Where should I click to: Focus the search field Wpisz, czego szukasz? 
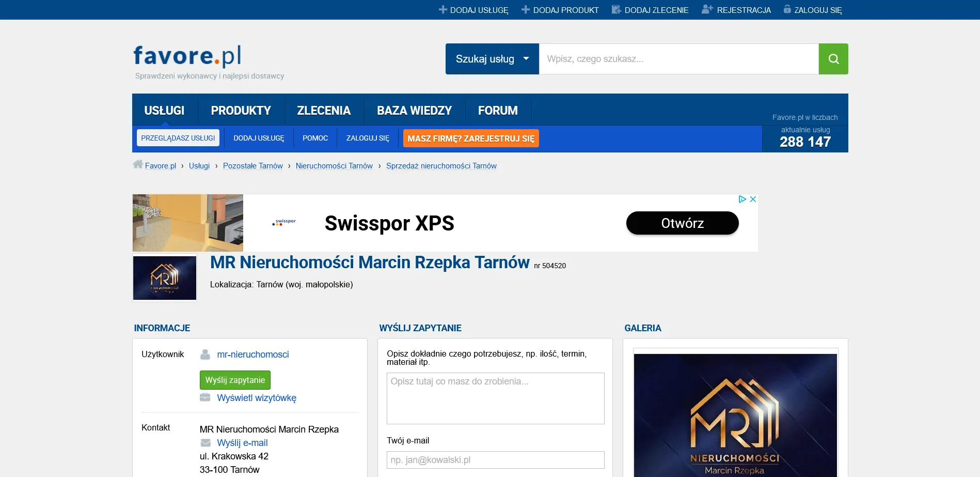[x=679, y=59]
